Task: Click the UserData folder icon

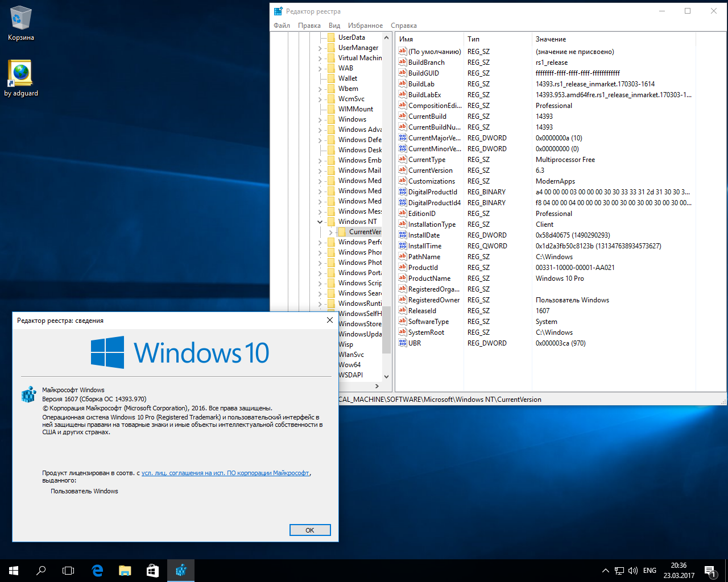Action: 331,38
